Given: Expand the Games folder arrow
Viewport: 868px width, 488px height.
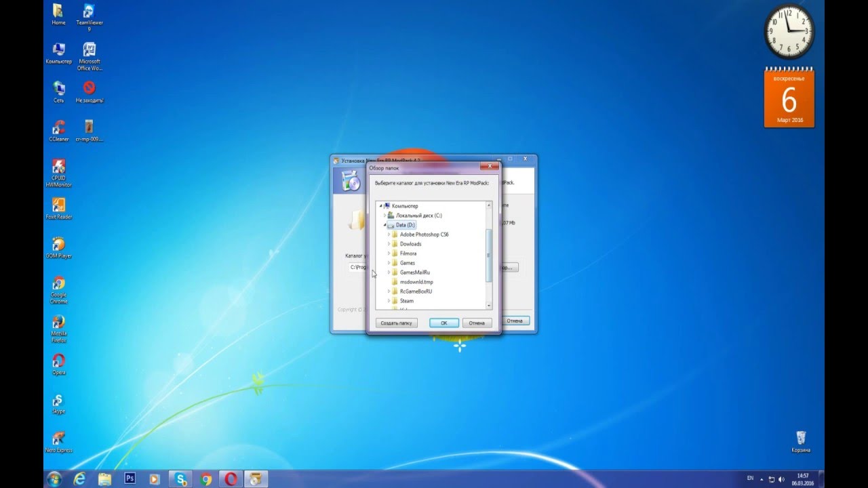Looking at the screenshot, I should click(x=389, y=262).
